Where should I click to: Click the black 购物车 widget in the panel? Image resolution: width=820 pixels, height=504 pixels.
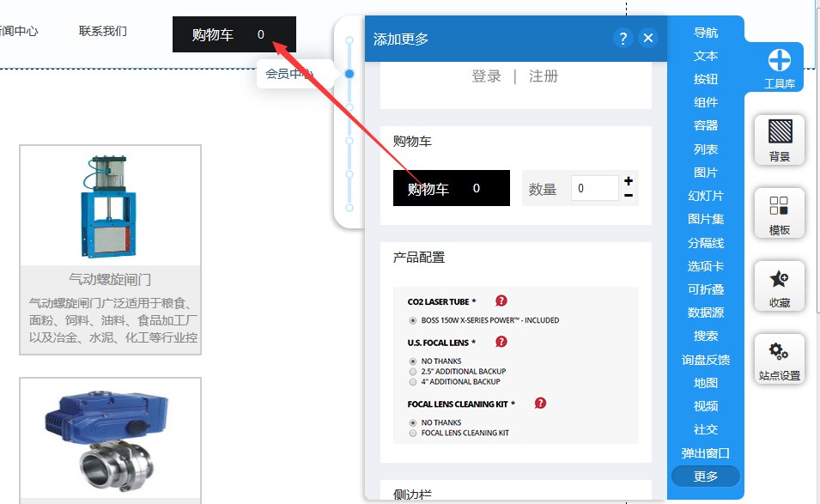[x=452, y=188]
